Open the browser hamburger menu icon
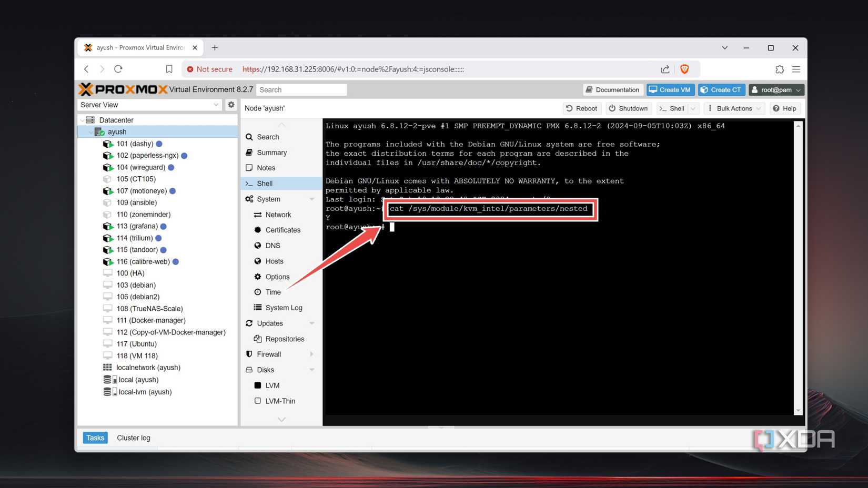 click(796, 69)
